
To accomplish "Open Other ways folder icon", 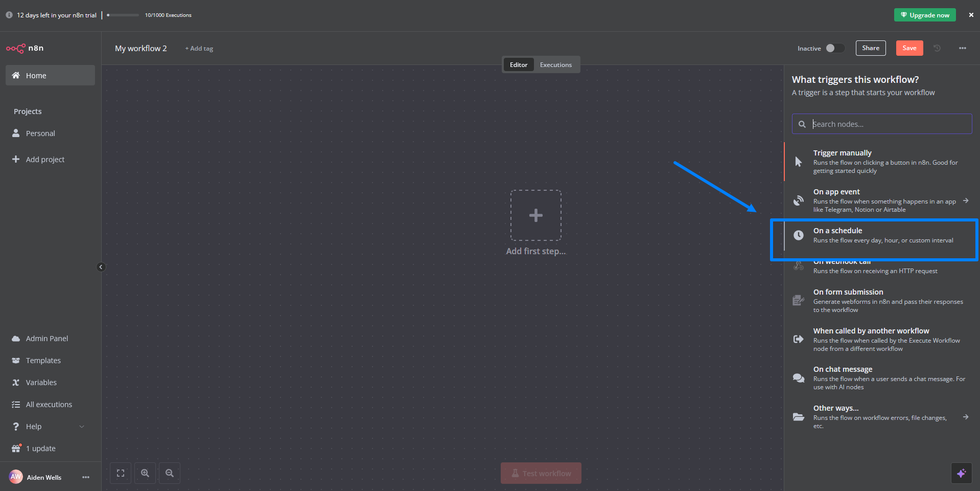I will coord(799,417).
